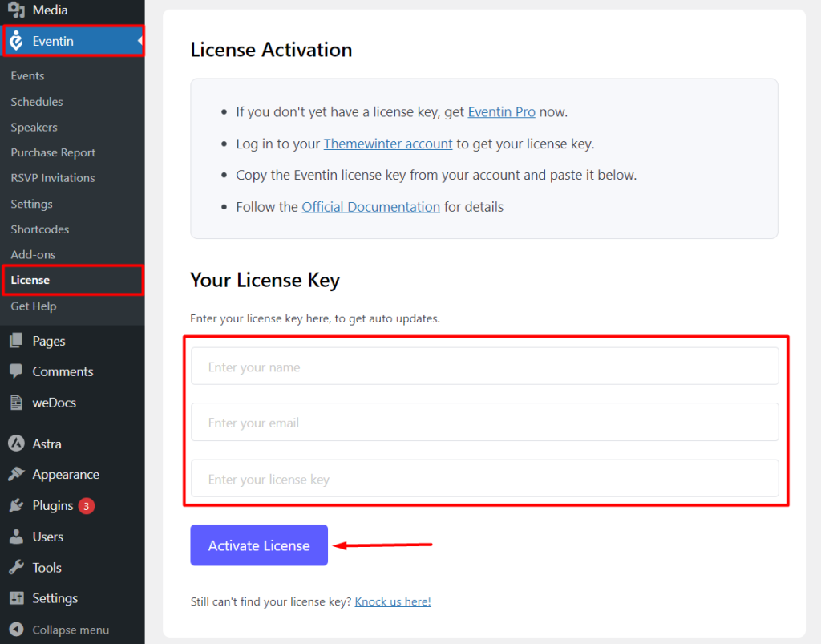Click the Settings sliders icon
The image size is (821, 644).
16,598
